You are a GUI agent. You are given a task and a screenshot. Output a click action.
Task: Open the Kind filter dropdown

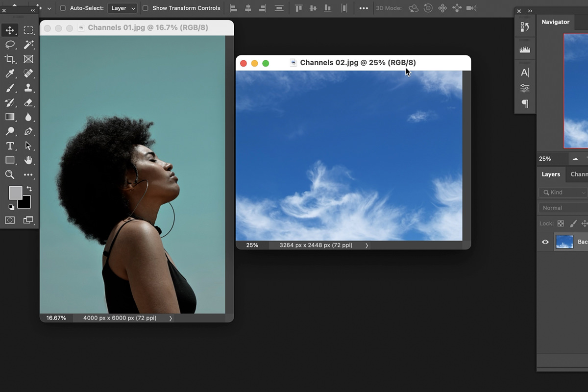pos(563,192)
